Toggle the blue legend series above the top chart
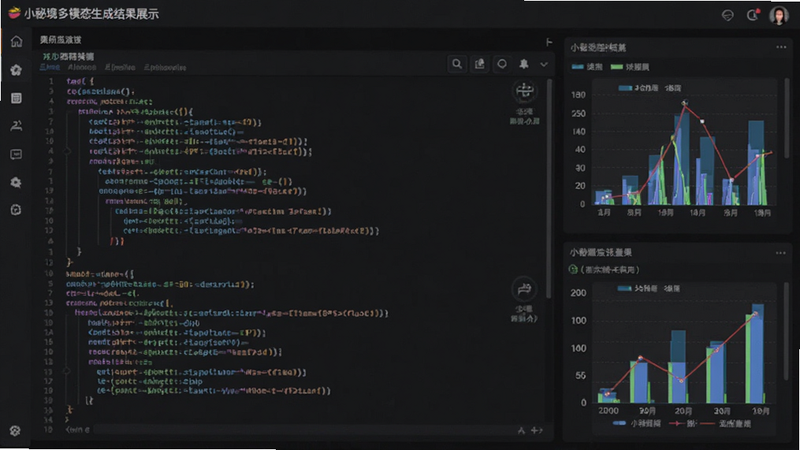The width and height of the screenshot is (800, 450). [587, 67]
